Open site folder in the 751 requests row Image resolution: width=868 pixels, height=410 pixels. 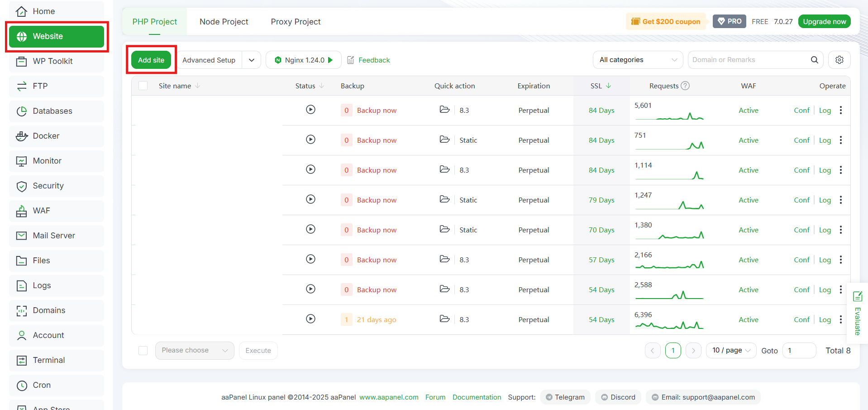click(x=444, y=139)
